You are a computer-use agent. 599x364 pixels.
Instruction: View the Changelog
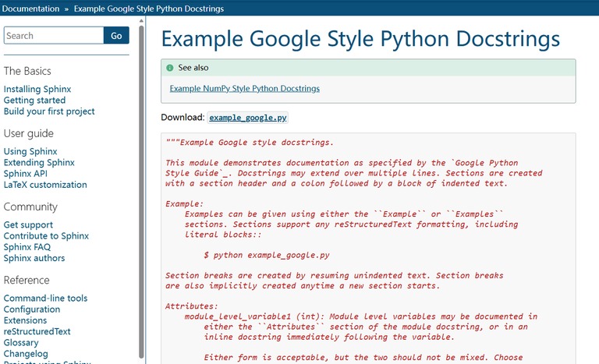pyautogui.click(x=26, y=353)
